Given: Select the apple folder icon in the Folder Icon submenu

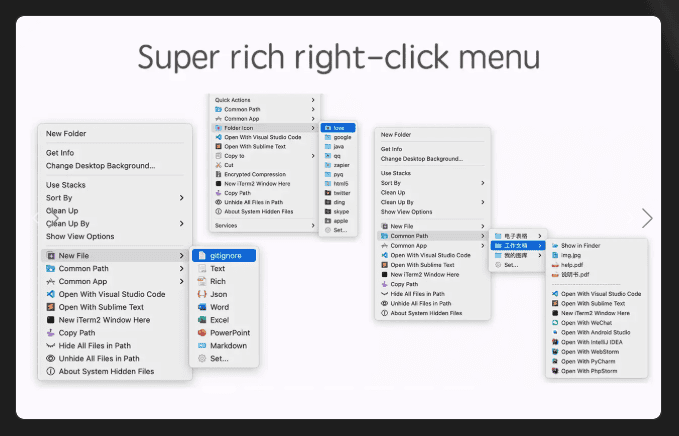Looking at the screenshot, I should tap(328, 221).
